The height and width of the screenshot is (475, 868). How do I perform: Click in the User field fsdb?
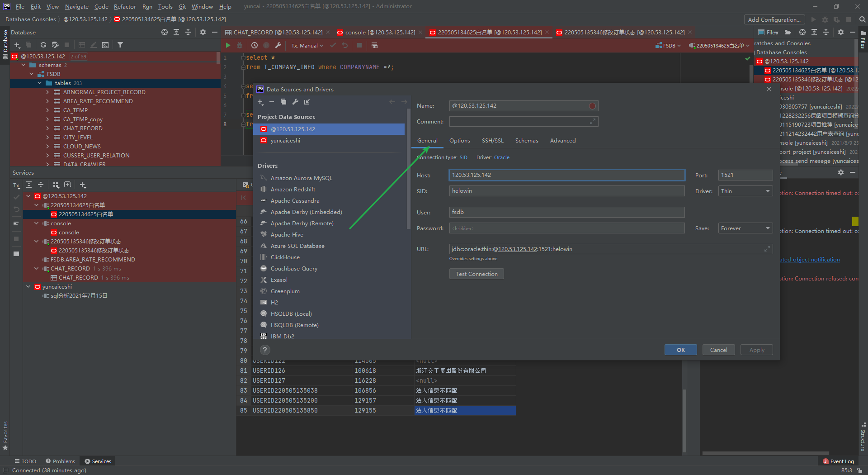(567, 212)
